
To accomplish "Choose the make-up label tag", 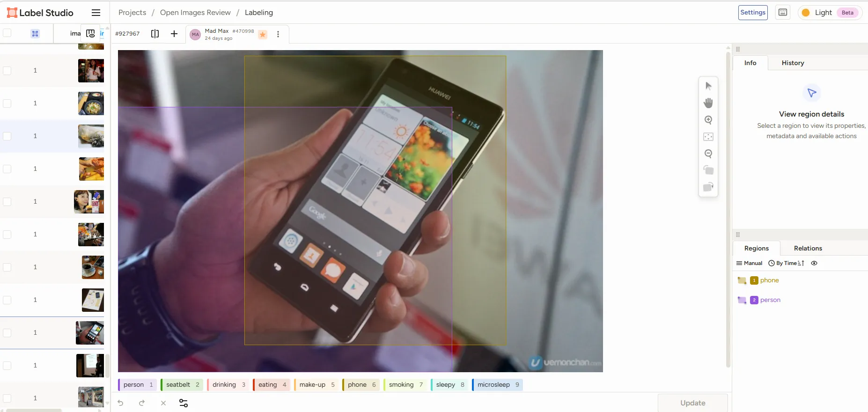I will [x=316, y=385].
